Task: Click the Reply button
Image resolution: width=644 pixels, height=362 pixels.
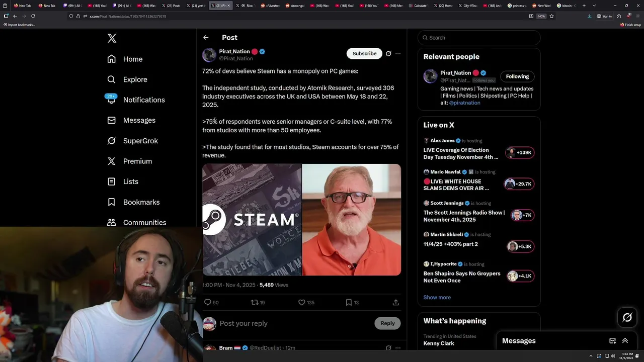Action: click(x=387, y=323)
